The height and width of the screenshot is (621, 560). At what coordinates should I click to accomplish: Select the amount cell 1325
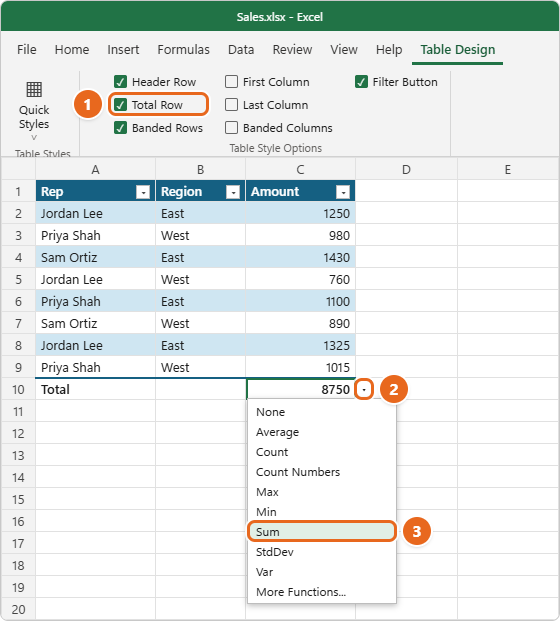pyautogui.click(x=301, y=346)
